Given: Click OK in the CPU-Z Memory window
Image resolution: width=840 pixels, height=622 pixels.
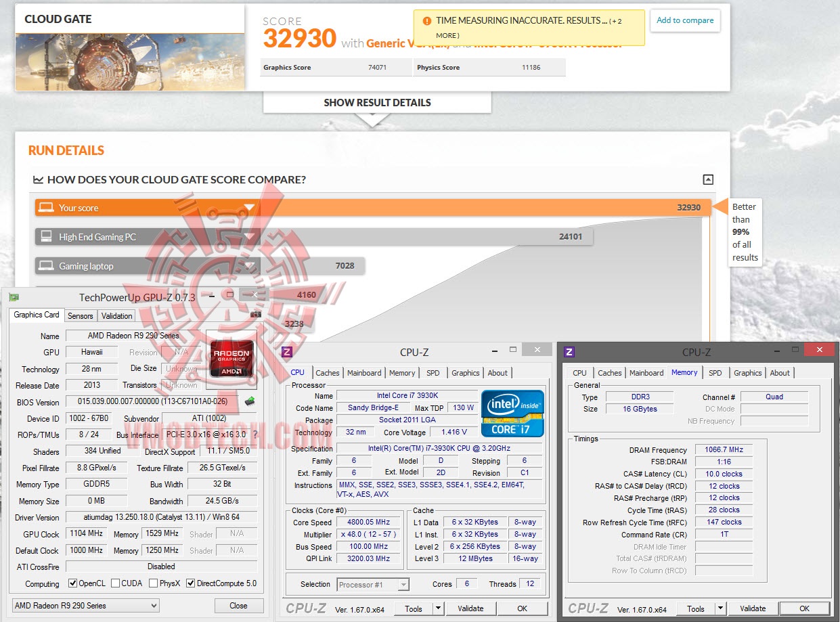Looking at the screenshot, I should click(x=804, y=608).
